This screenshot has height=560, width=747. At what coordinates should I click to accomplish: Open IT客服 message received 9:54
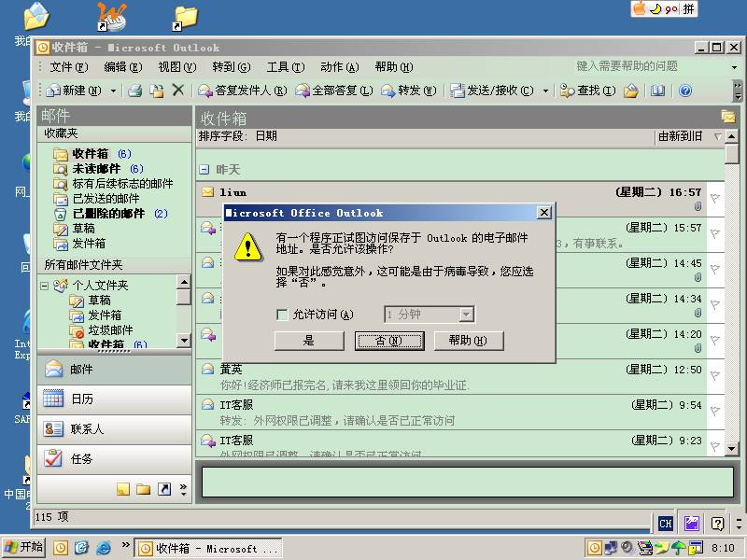point(451,413)
